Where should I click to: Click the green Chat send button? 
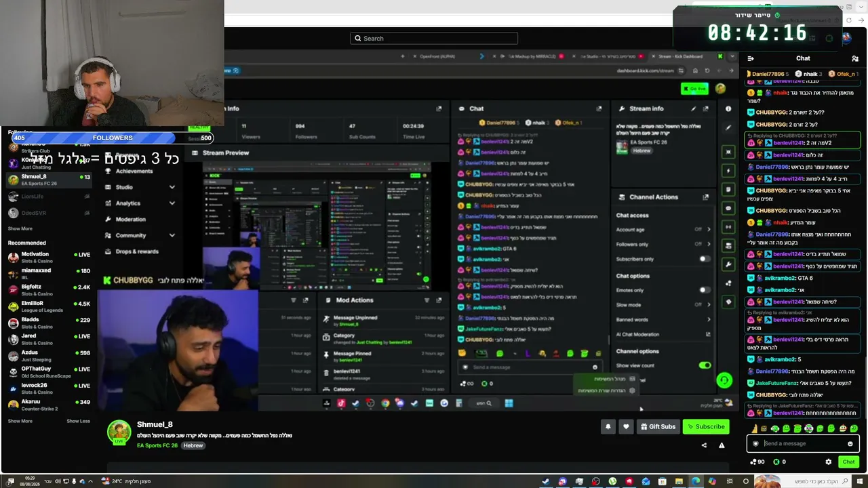tap(848, 462)
